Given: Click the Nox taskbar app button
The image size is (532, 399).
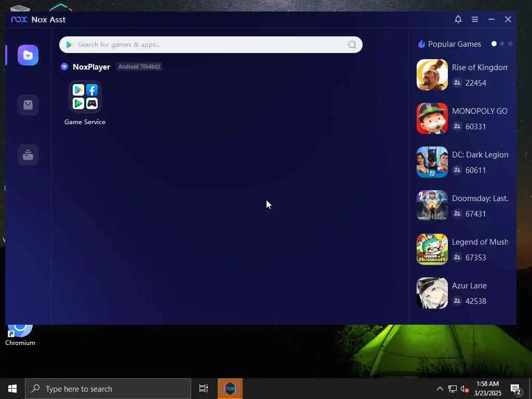Looking at the screenshot, I should [x=230, y=389].
